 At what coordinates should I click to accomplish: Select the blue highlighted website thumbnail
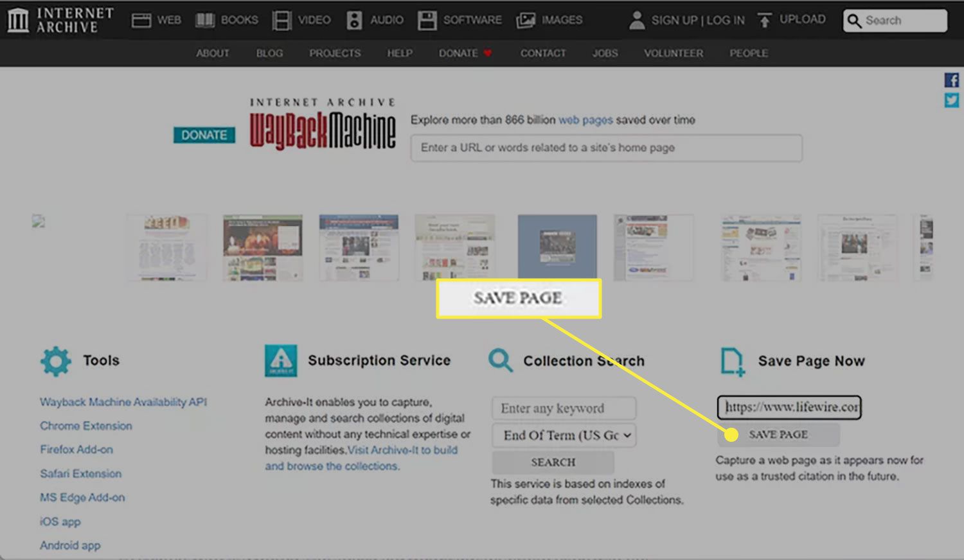click(557, 247)
